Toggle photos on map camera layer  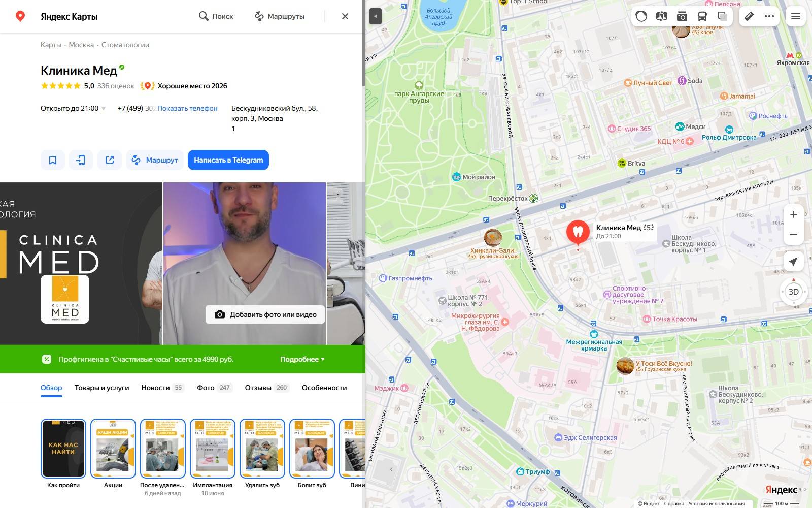click(682, 16)
